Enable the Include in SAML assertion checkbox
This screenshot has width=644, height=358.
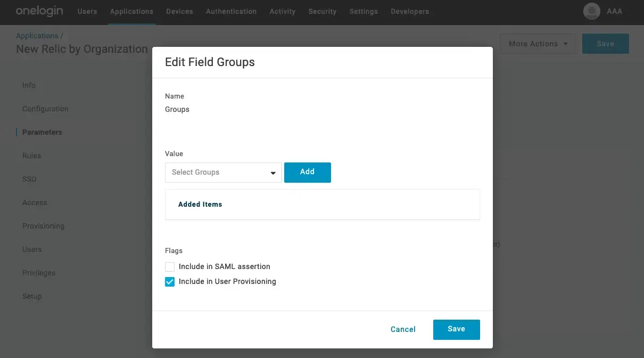170,266
